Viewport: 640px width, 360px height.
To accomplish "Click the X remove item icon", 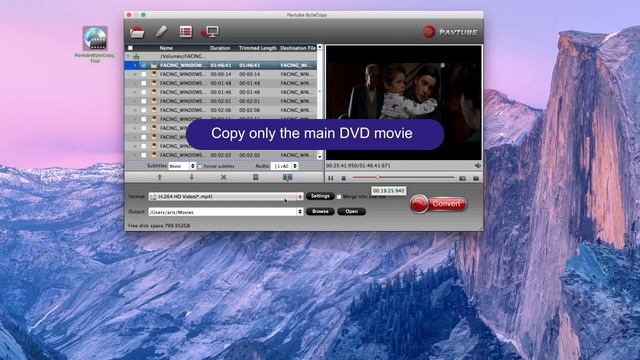I will [x=223, y=177].
